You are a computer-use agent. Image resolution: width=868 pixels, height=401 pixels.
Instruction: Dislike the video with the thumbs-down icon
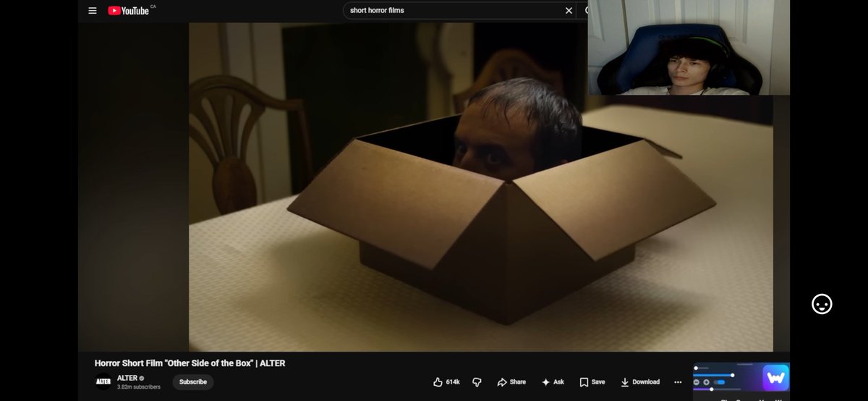tap(477, 381)
